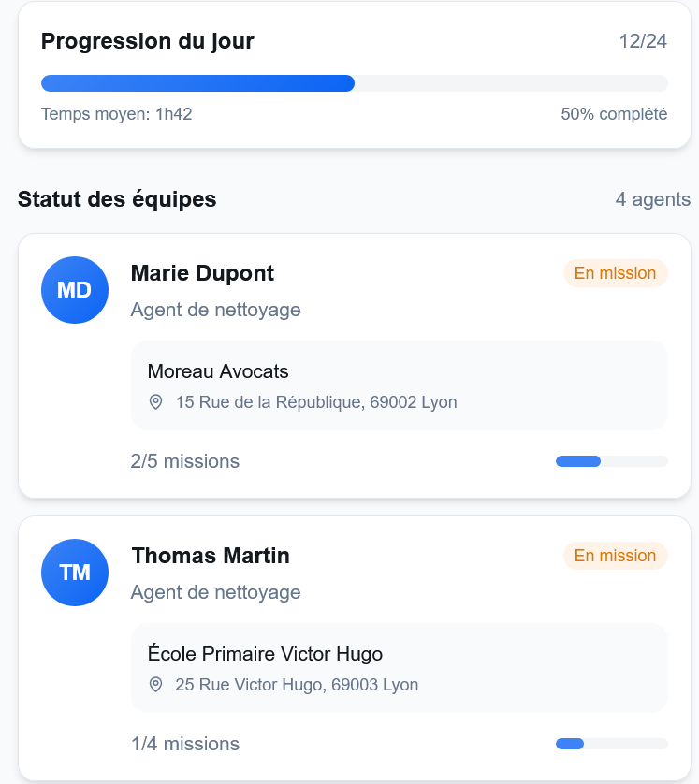Click the TM avatar for Thomas Martin
The image size is (699, 784).
pos(75,573)
